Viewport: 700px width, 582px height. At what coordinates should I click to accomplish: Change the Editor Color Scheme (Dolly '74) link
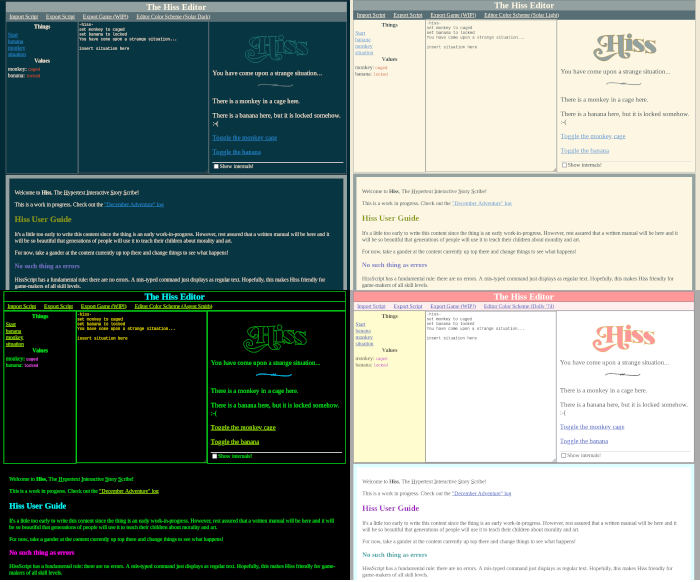click(x=519, y=306)
